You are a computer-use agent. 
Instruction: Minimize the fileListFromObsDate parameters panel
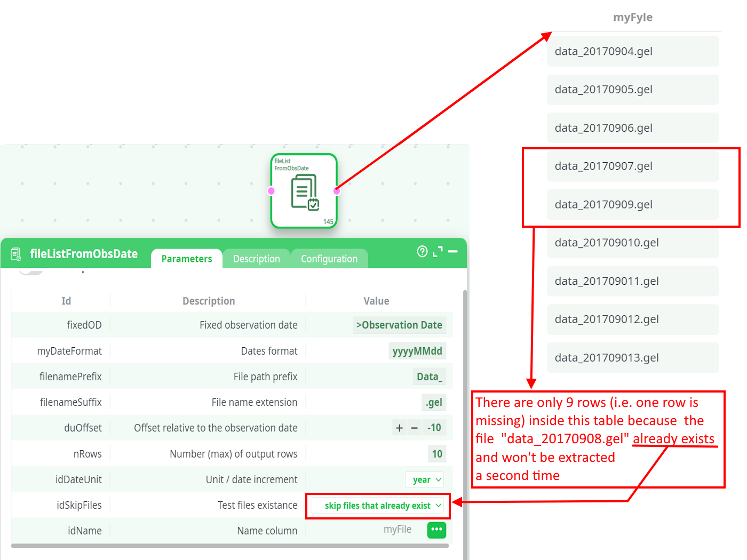pyautogui.click(x=453, y=251)
